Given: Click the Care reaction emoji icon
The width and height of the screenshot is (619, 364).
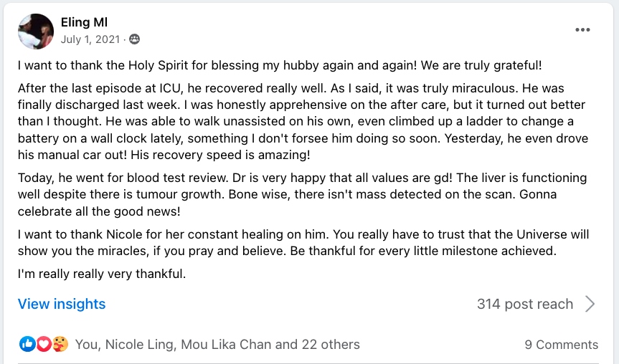Looking at the screenshot, I should [60, 345].
